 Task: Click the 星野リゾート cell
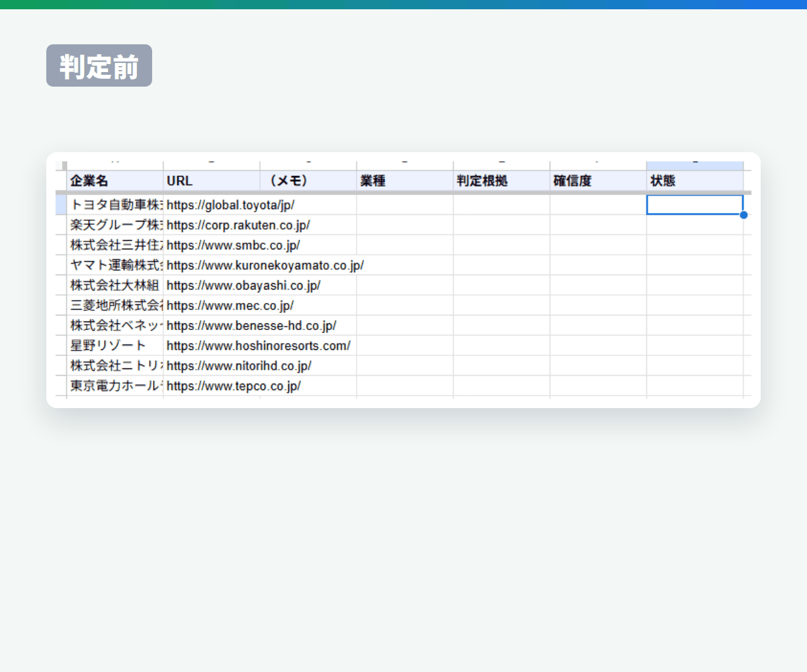115,346
